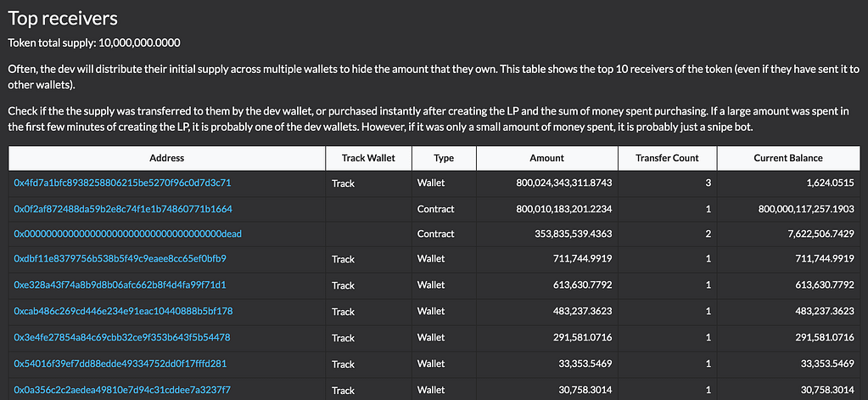Click Track for wallet 0xe328a43f74

point(344,286)
